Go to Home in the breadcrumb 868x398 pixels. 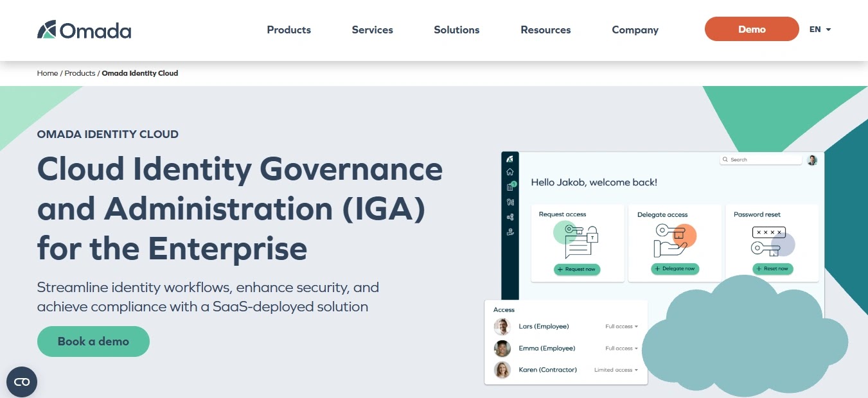click(48, 73)
